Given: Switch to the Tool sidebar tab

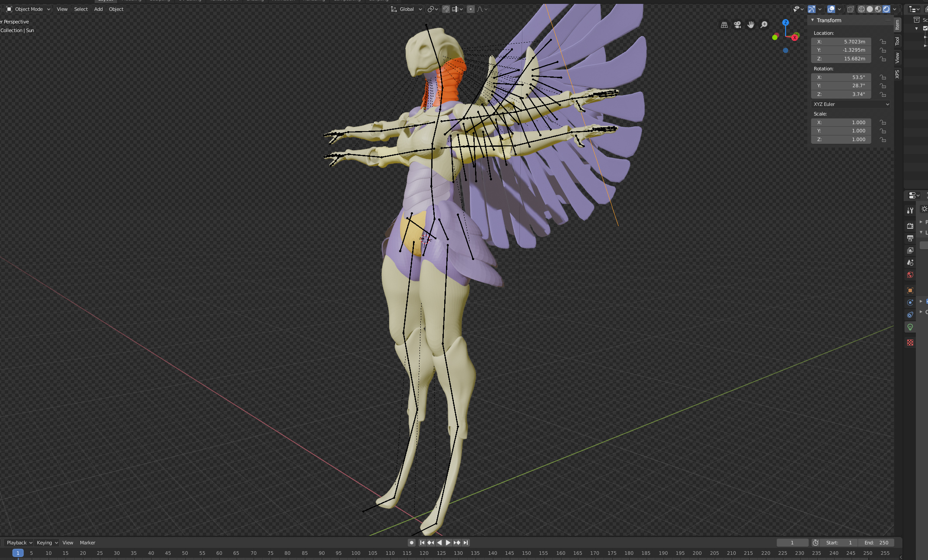Looking at the screenshot, I should click(x=897, y=41).
